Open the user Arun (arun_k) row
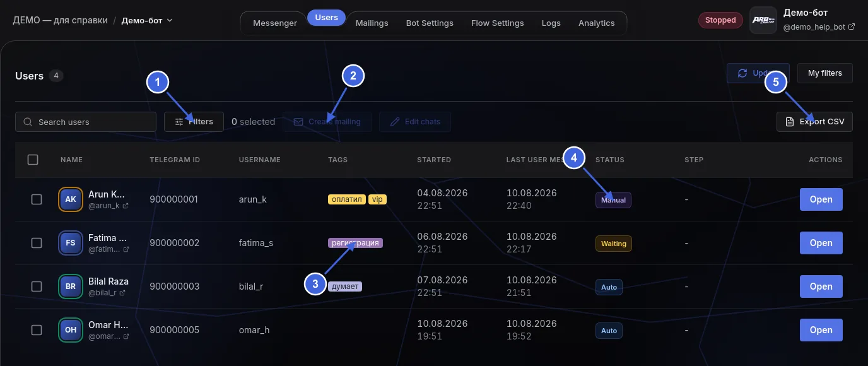The width and height of the screenshot is (868, 366). [821, 199]
